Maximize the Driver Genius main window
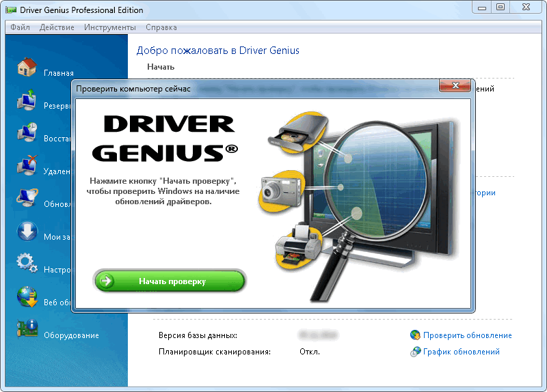 [501, 8]
